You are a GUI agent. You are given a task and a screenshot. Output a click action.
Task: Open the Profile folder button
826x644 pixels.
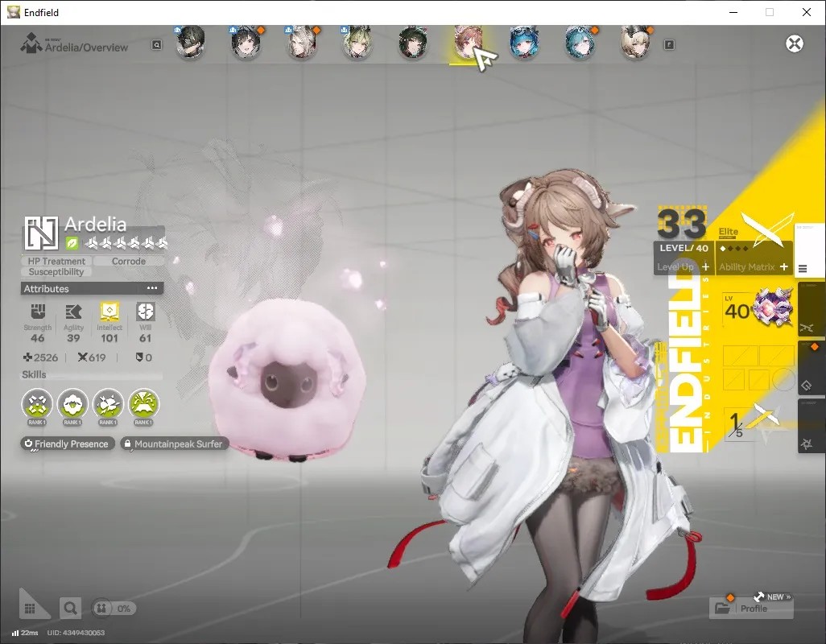(x=751, y=609)
